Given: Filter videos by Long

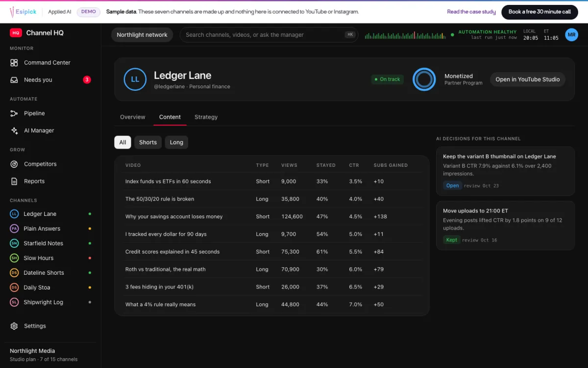Looking at the screenshot, I should click(176, 142).
